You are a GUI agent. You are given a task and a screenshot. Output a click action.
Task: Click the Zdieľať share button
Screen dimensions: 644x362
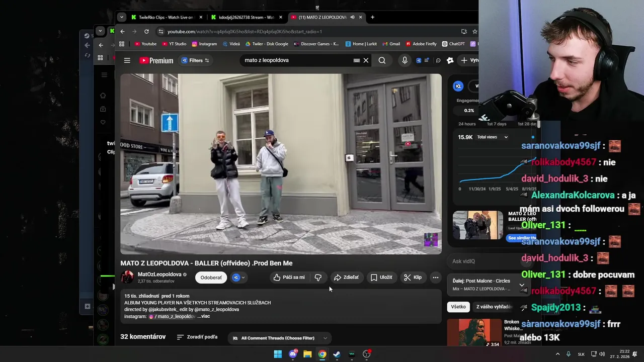346,278
